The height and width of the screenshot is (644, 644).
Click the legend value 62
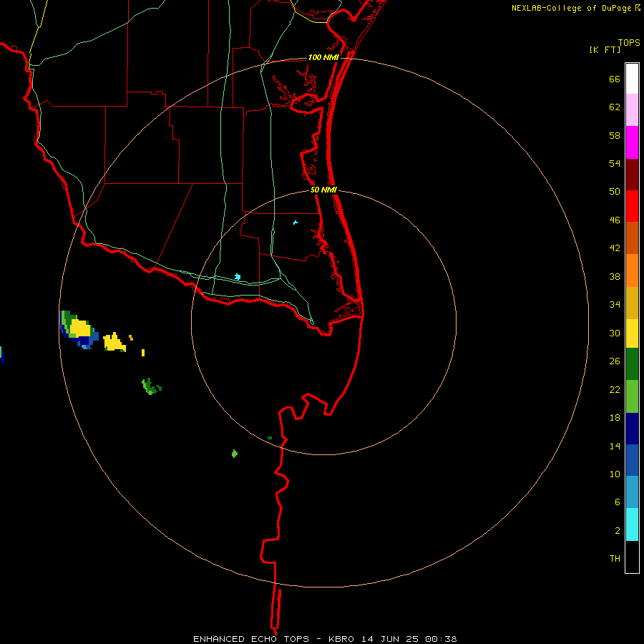pos(615,107)
